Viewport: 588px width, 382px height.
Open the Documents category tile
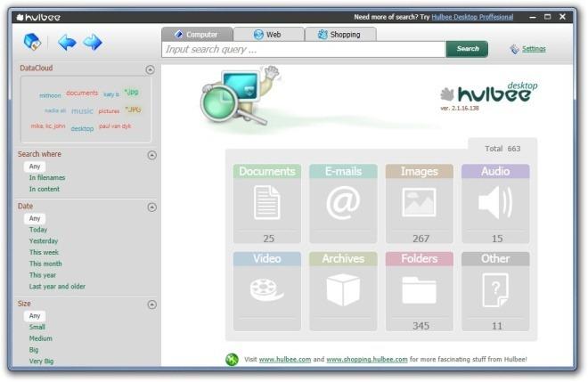coord(267,204)
